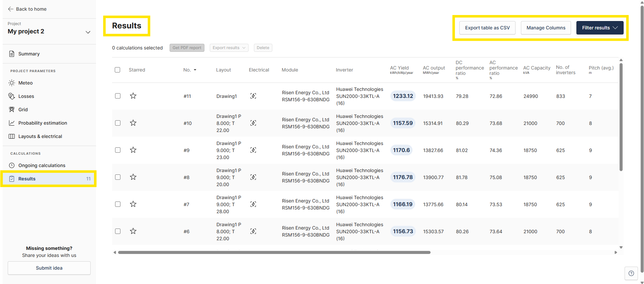Open the help question mark icon
The height and width of the screenshot is (284, 644).
[x=631, y=273]
